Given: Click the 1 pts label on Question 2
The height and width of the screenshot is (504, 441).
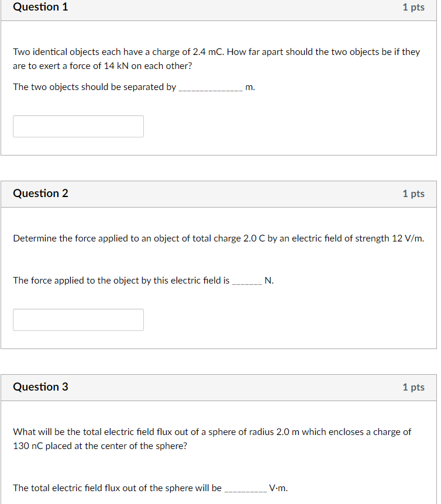Looking at the screenshot, I should click(414, 193).
